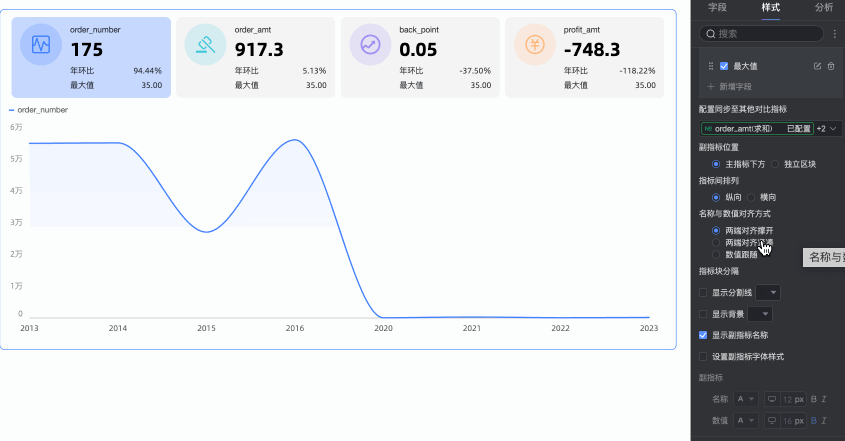The image size is (845, 441).
Task: Click the 搜索 search input field
Action: 761,33
